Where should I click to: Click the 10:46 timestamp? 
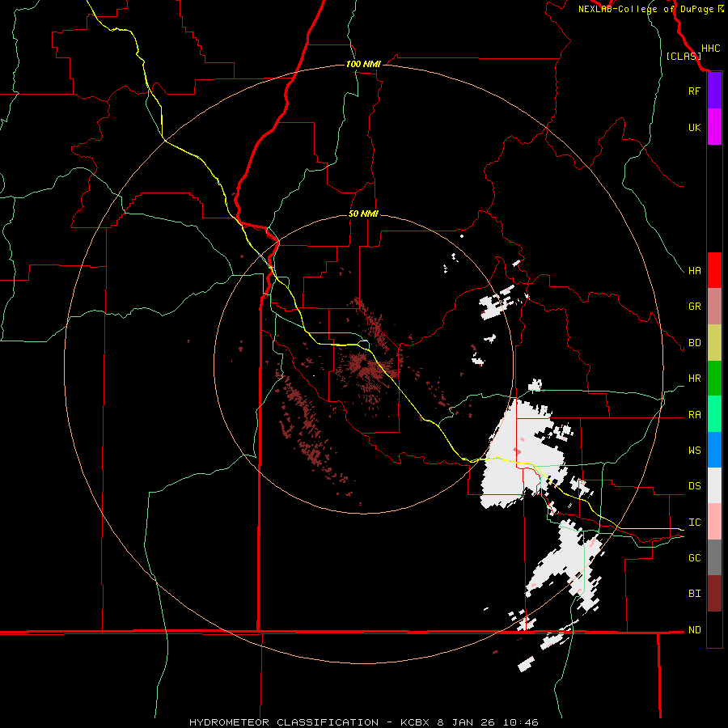click(519, 722)
